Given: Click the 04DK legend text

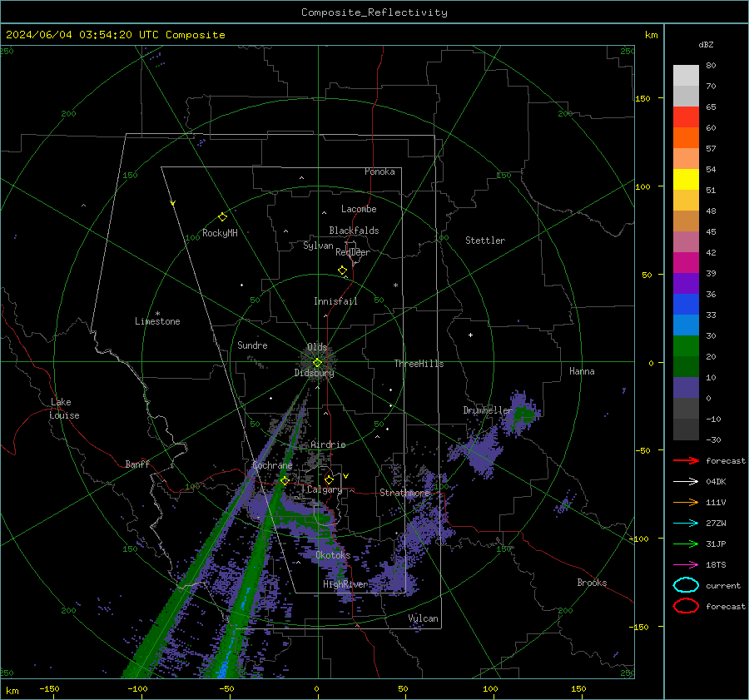Looking at the screenshot, I should click(716, 481).
